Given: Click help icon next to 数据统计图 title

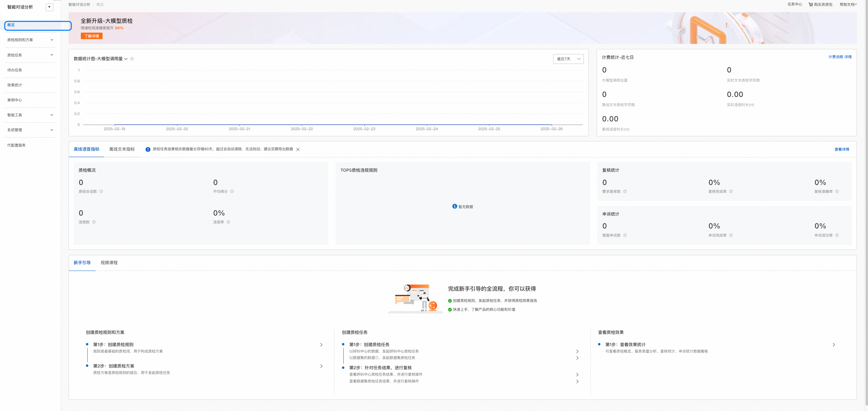Looking at the screenshot, I should click(x=132, y=59).
